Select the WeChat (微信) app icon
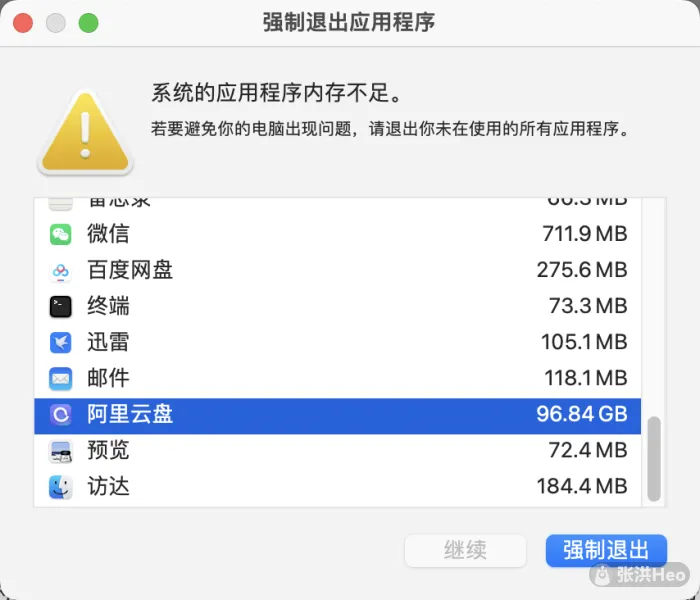700x600 pixels. coord(60,234)
